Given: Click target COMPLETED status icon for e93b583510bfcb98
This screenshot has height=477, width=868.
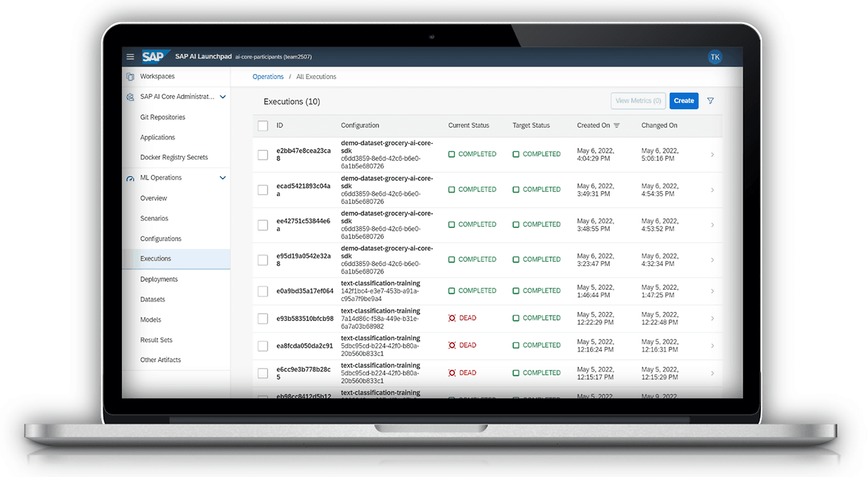Looking at the screenshot, I should tap(516, 318).
